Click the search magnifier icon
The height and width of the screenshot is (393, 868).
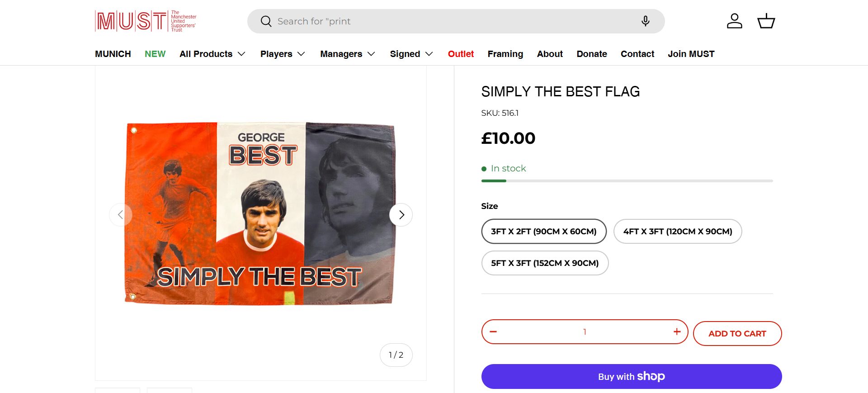266,21
